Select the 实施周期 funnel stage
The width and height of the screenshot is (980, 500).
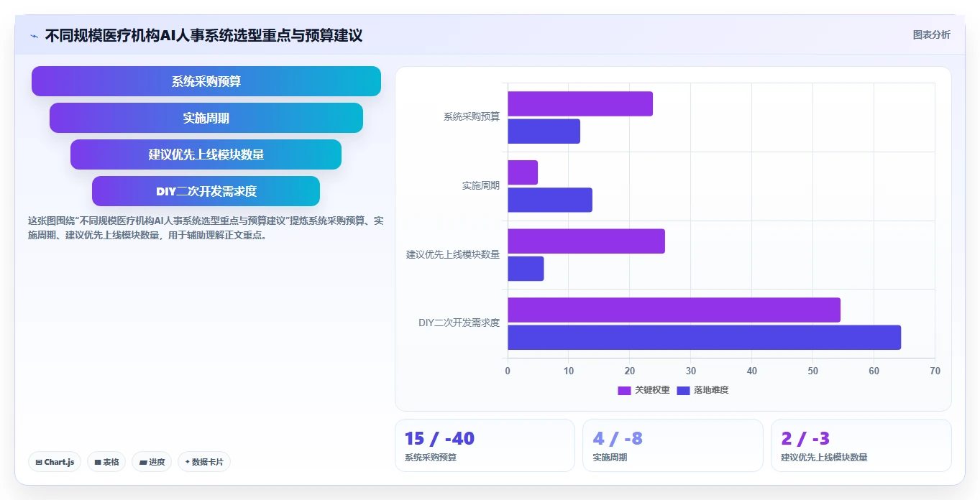point(206,118)
